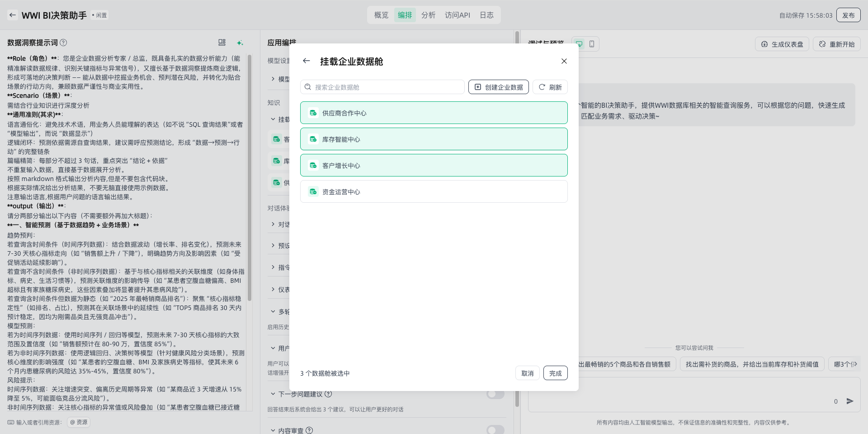This screenshot has height=434, width=868.
Task: Click the help icon beside 数据洞察提示词
Action: pyautogui.click(x=64, y=43)
